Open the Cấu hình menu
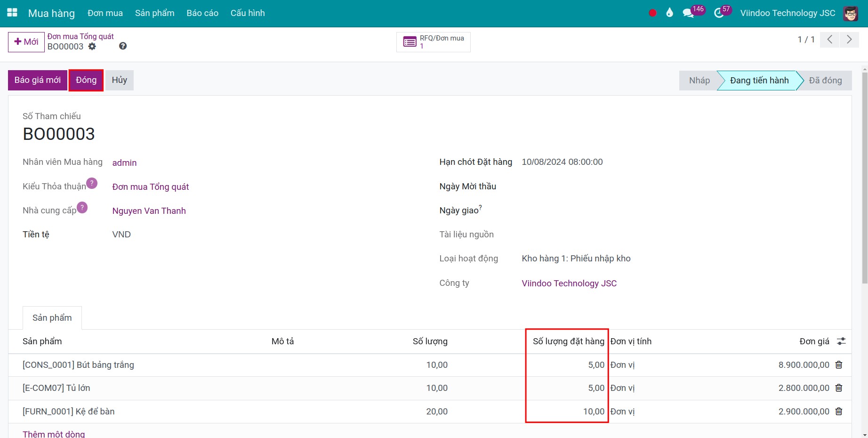 coord(248,13)
